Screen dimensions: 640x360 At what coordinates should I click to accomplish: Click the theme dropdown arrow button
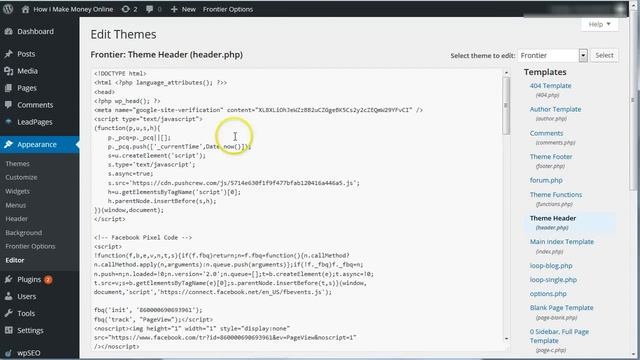(583, 56)
